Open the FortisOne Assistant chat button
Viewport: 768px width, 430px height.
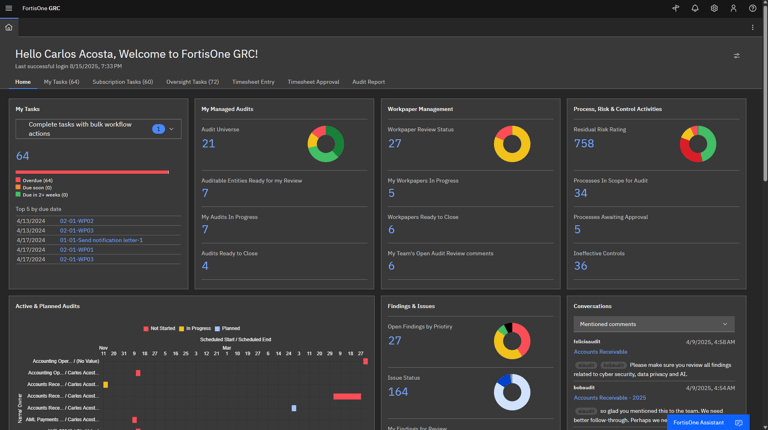pos(706,422)
